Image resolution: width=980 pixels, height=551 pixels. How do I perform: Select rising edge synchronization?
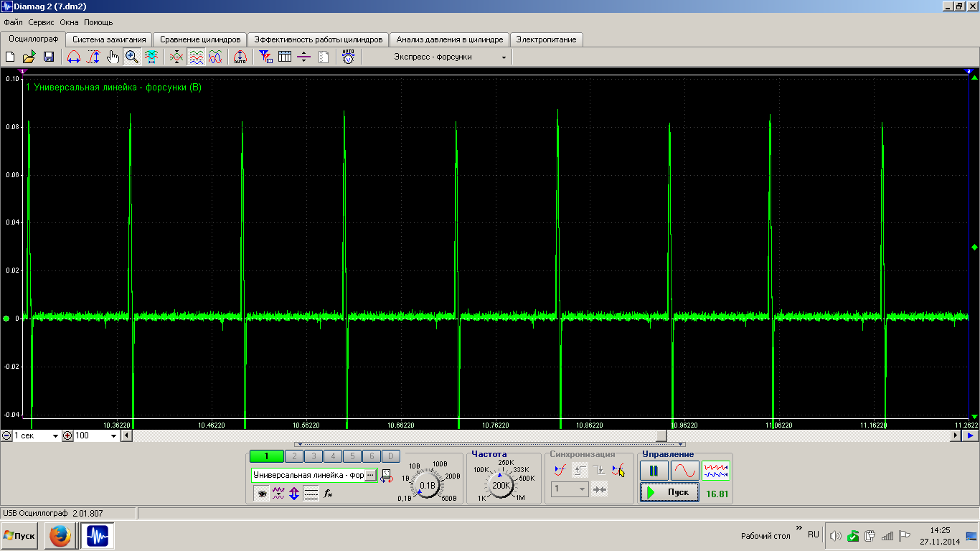coord(580,471)
